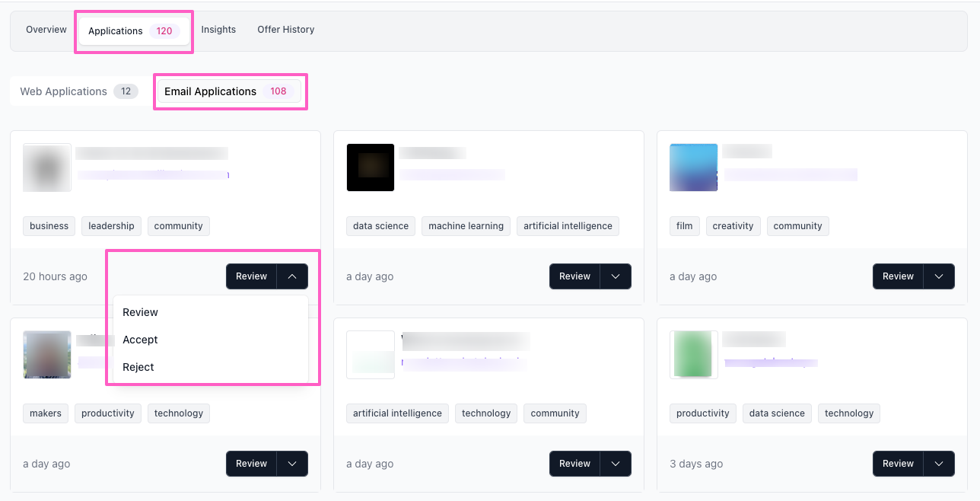This screenshot has width=980, height=501.
Task: Open the blue gradient avatar of film applicant
Action: (x=693, y=168)
